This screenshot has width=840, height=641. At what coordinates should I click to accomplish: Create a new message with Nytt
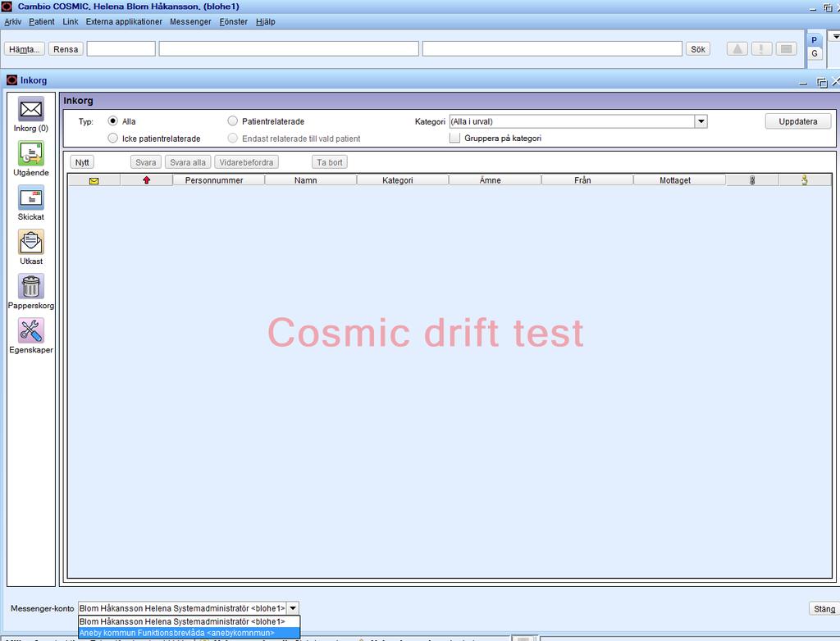(82, 162)
